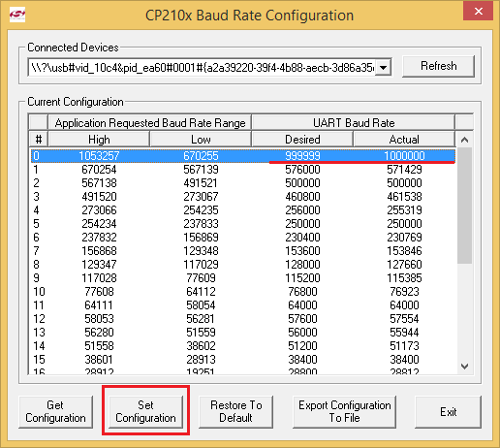Select Low value 77609
This screenshot has width=500, height=448.
click(201, 278)
